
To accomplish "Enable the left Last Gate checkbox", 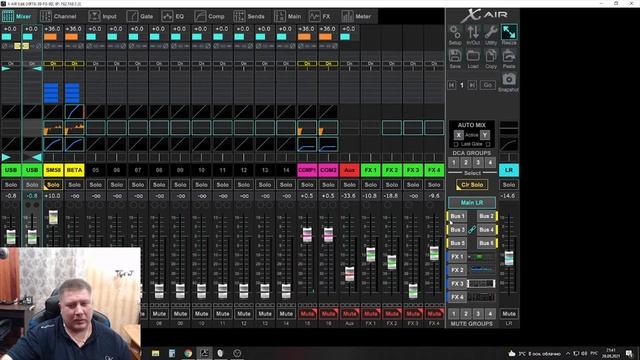I will 456,144.
